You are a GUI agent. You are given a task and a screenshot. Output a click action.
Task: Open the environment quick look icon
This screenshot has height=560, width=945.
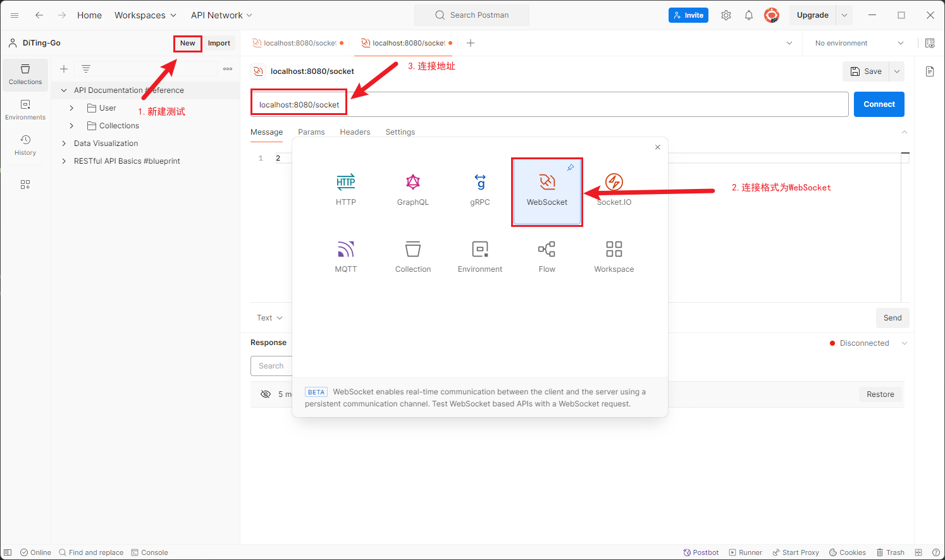pyautogui.click(x=930, y=43)
